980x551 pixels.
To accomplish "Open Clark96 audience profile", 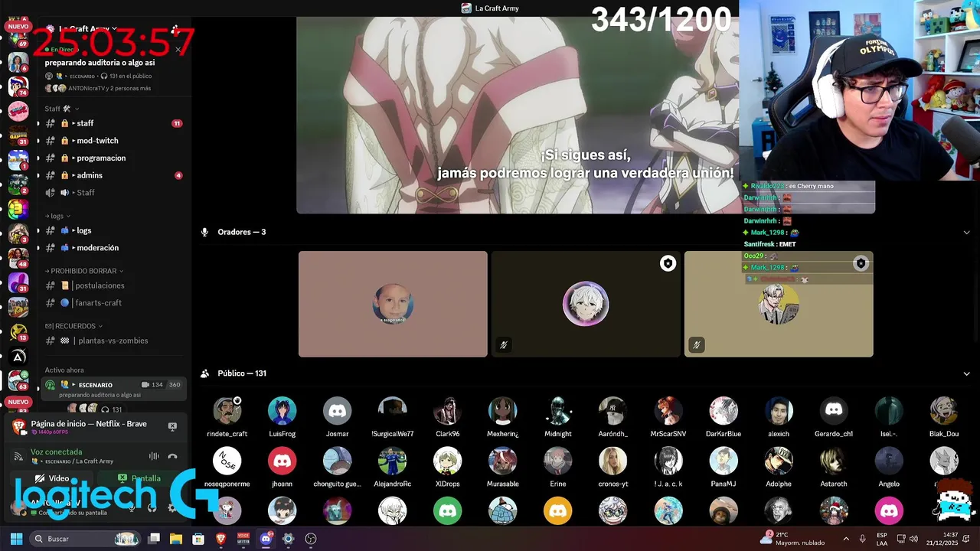I will pos(448,417).
